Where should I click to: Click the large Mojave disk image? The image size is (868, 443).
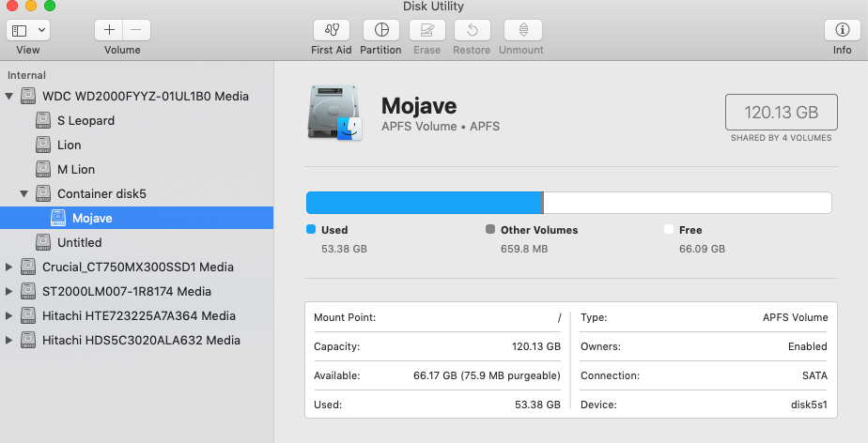tap(334, 113)
